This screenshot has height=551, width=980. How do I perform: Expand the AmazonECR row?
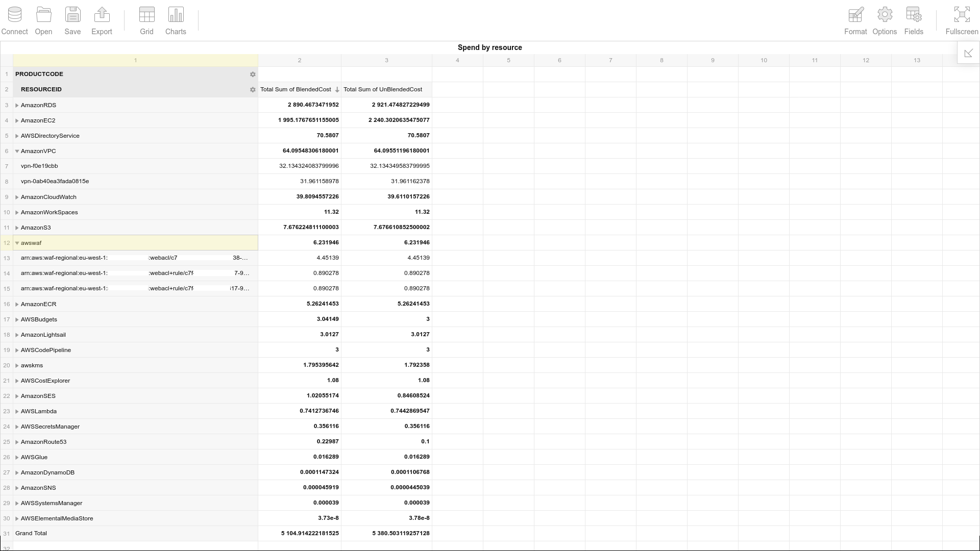(17, 304)
